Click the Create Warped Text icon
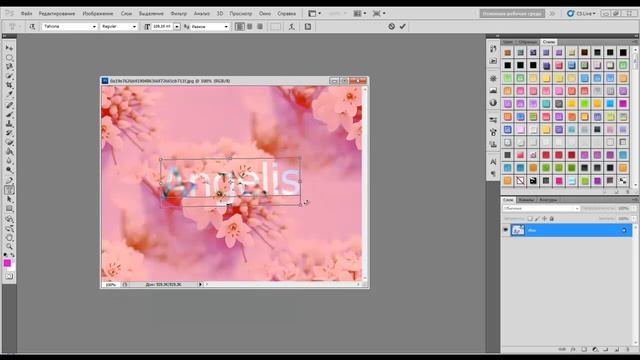640x360 pixels. (291, 27)
